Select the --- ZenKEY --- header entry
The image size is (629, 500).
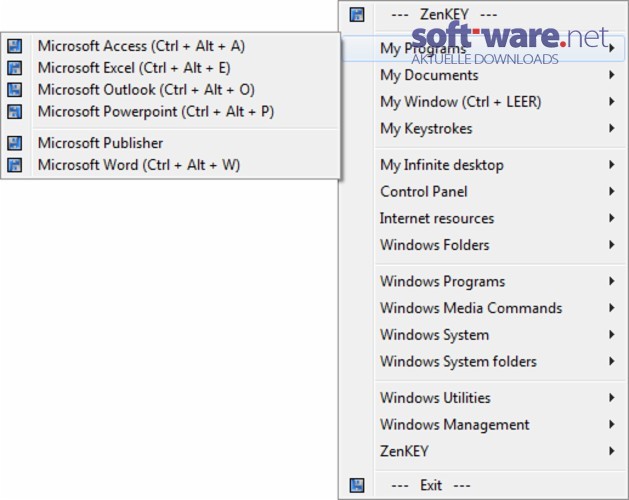[483, 15]
